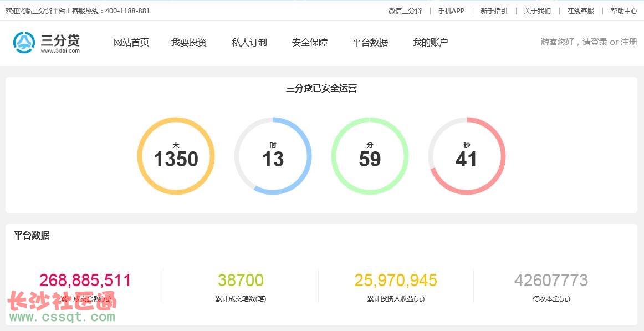
Task: Click the 注册 link
Action: [x=629, y=42]
